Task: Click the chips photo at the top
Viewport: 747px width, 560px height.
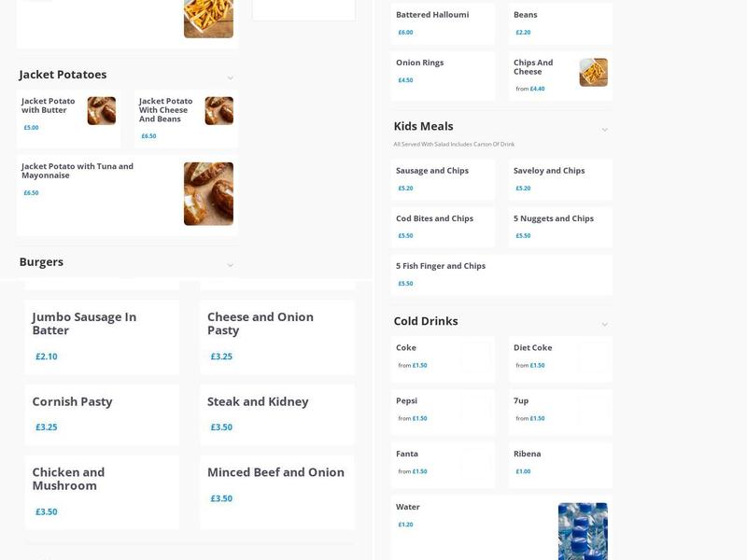Action: [x=207, y=19]
